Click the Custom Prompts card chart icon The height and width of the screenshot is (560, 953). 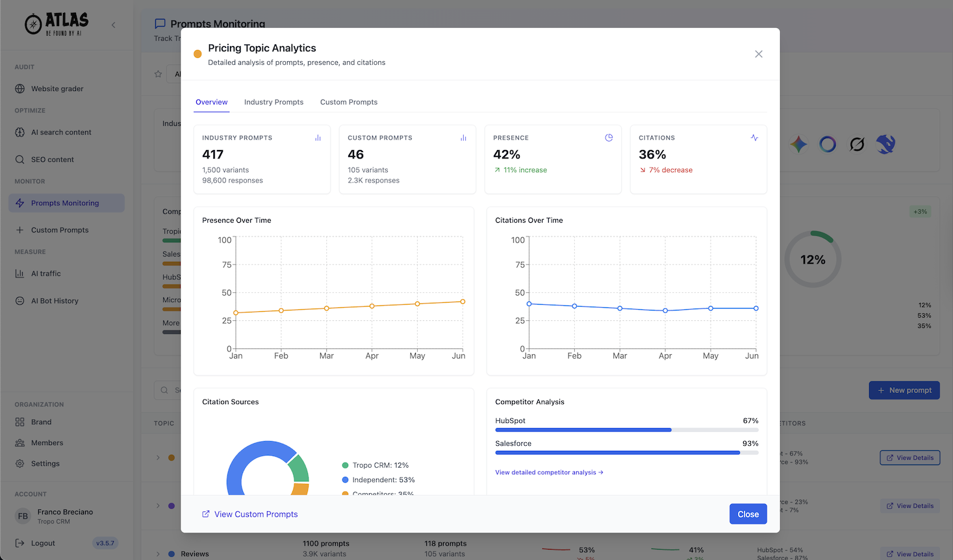point(463,138)
